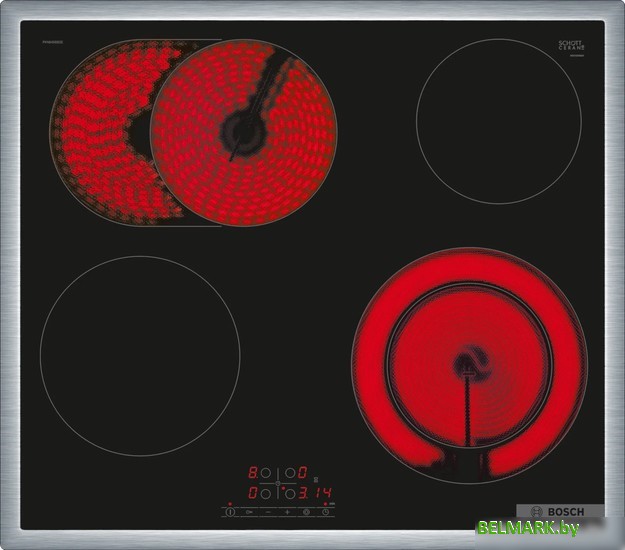Select the rear left zone circle selector
This screenshot has width=625, height=550.
(267, 473)
